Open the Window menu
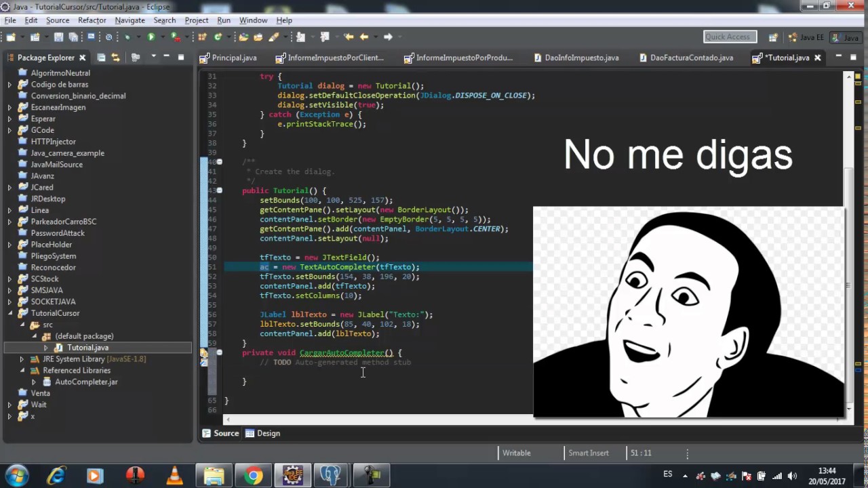 (x=253, y=20)
